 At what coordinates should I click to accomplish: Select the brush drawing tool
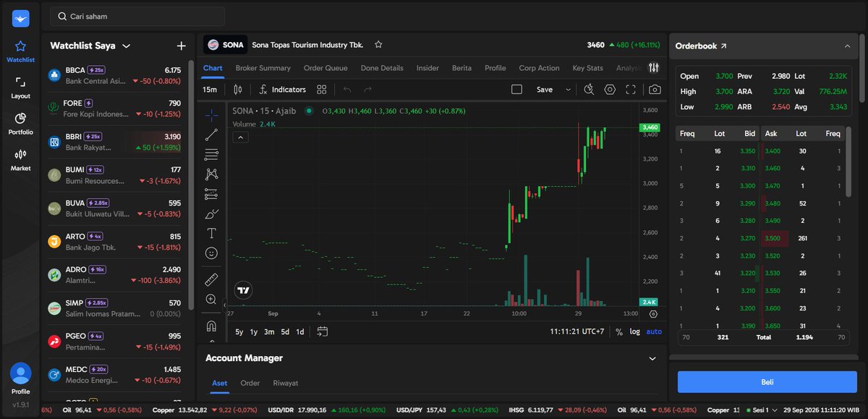click(211, 213)
